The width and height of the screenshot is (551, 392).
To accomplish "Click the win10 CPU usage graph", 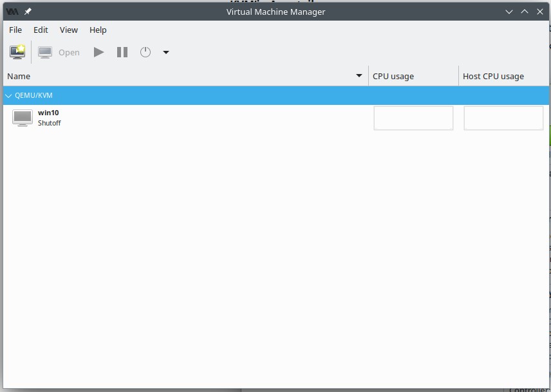I will (413, 118).
